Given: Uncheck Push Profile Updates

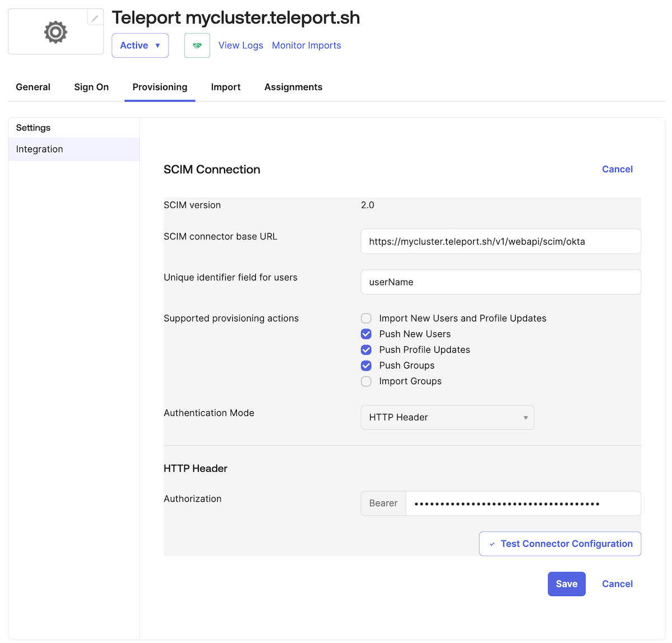Looking at the screenshot, I should click(366, 350).
